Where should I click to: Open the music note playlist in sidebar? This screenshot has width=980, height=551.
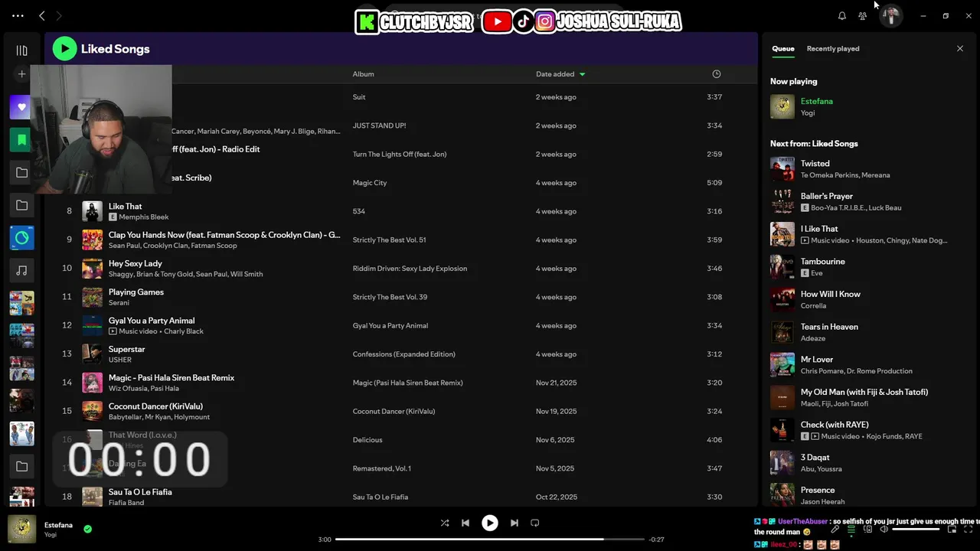coord(21,271)
